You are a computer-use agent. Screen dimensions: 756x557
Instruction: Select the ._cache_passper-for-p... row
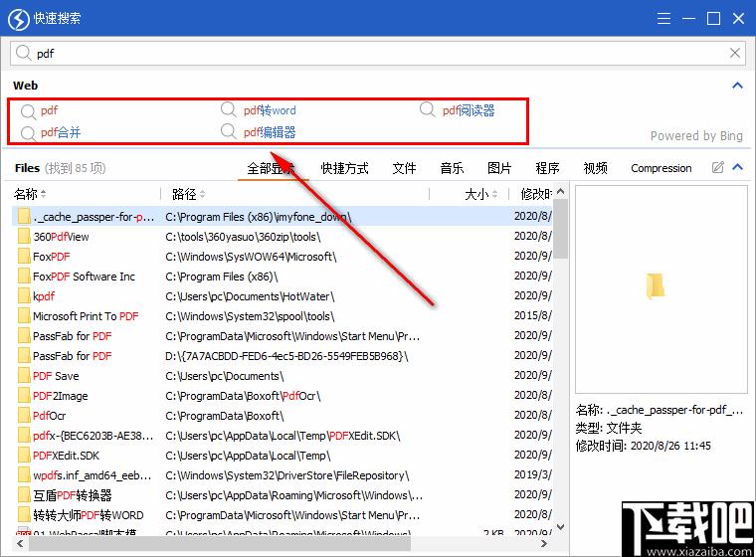pos(283,216)
